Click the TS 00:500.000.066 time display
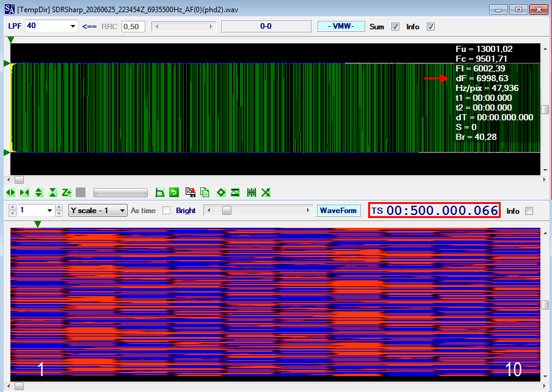The image size is (552, 392). 434,211
